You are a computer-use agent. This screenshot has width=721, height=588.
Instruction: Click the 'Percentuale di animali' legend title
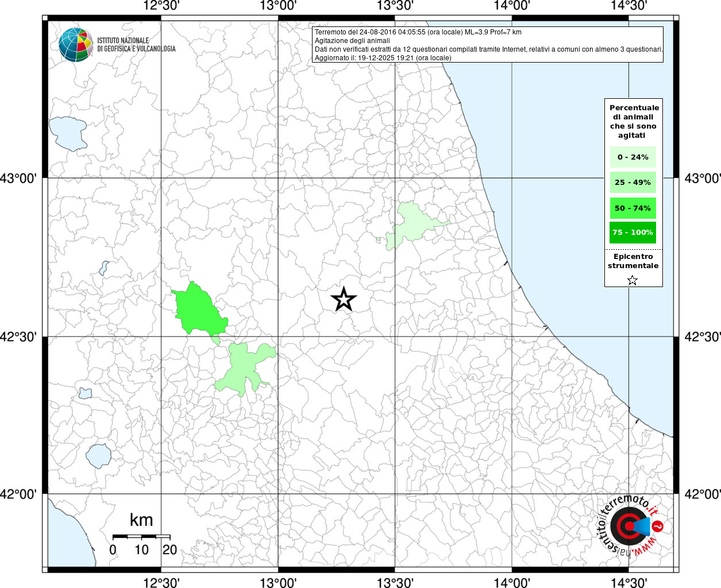click(633, 122)
